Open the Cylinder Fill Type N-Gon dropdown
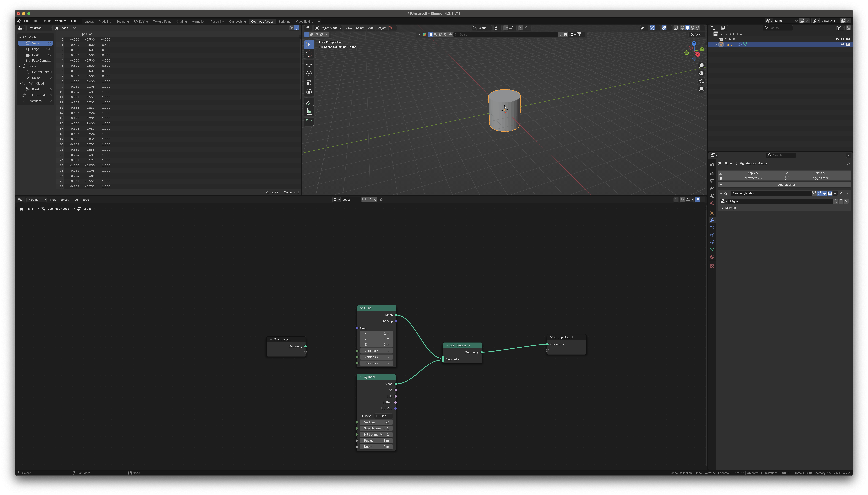The width and height of the screenshot is (868, 495). click(x=384, y=416)
